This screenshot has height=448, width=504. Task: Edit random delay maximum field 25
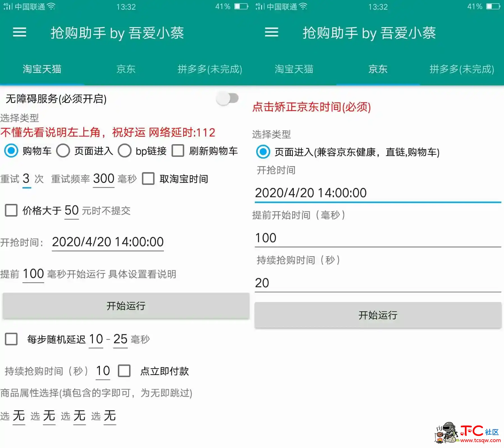(120, 339)
